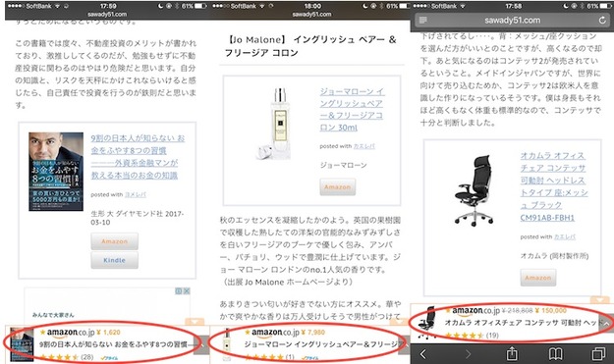Image resolution: width=614 pixels, height=364 pixels.
Task: Tap the book cover thumbnail image
Action: pyautogui.click(x=56, y=172)
